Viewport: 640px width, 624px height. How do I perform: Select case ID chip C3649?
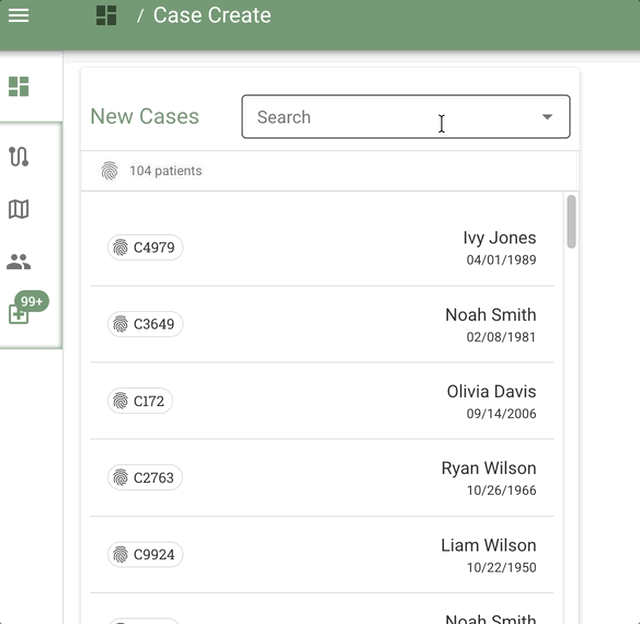[145, 324]
